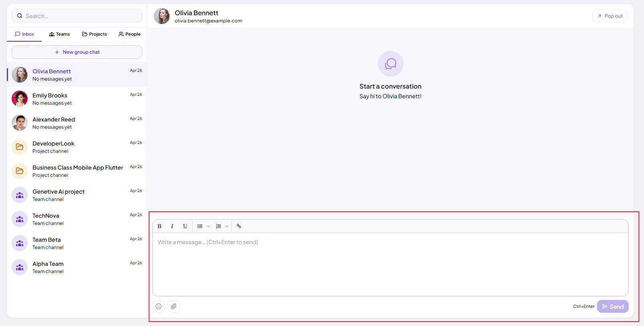Open numbered list style dropdown arrow

227,226
